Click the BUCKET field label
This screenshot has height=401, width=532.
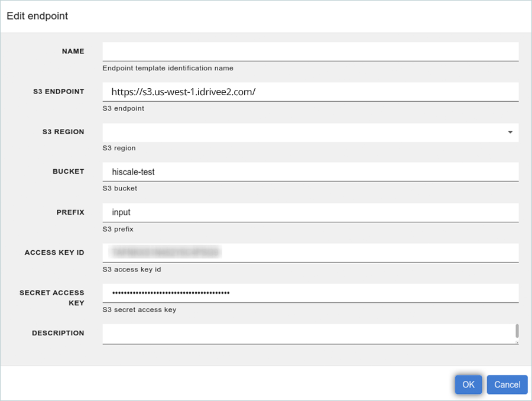[69, 172]
